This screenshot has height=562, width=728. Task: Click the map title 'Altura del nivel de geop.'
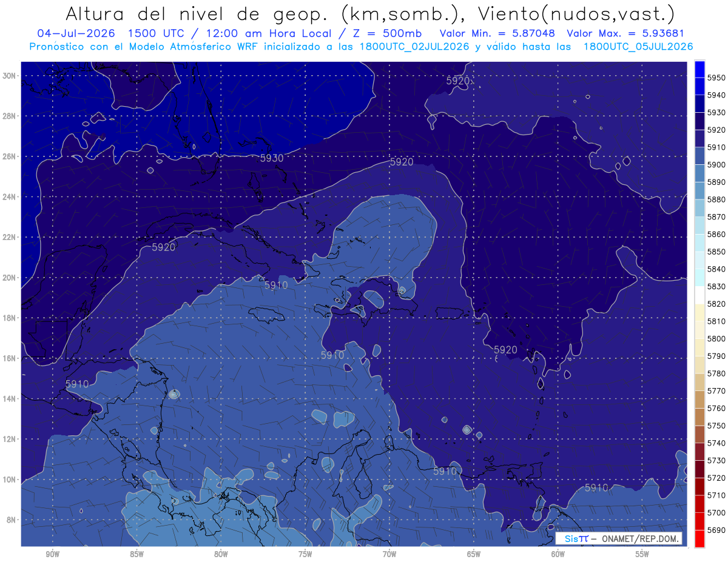(x=196, y=14)
